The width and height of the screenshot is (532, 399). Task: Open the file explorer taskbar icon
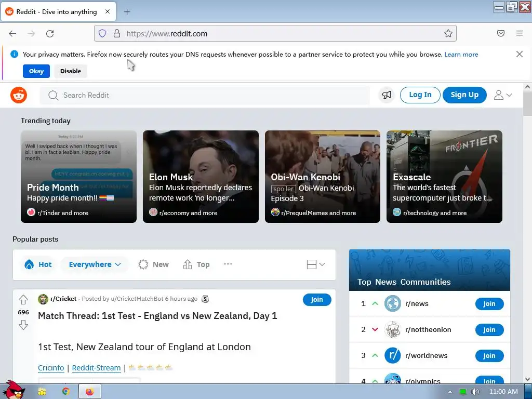(42, 392)
